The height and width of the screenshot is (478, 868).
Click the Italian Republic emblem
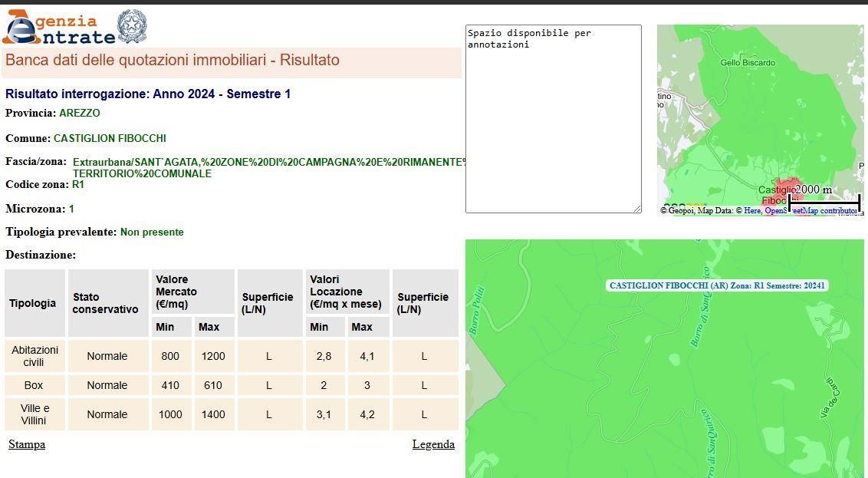[132, 27]
